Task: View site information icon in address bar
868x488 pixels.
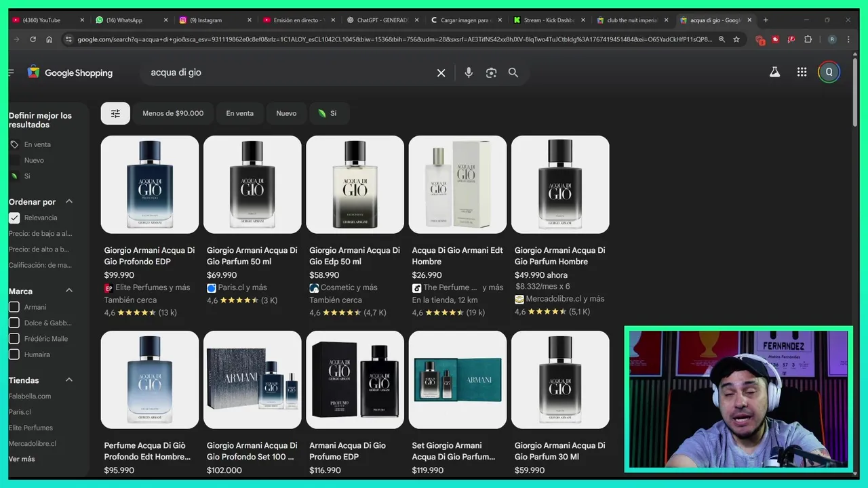Action: coord(68,39)
